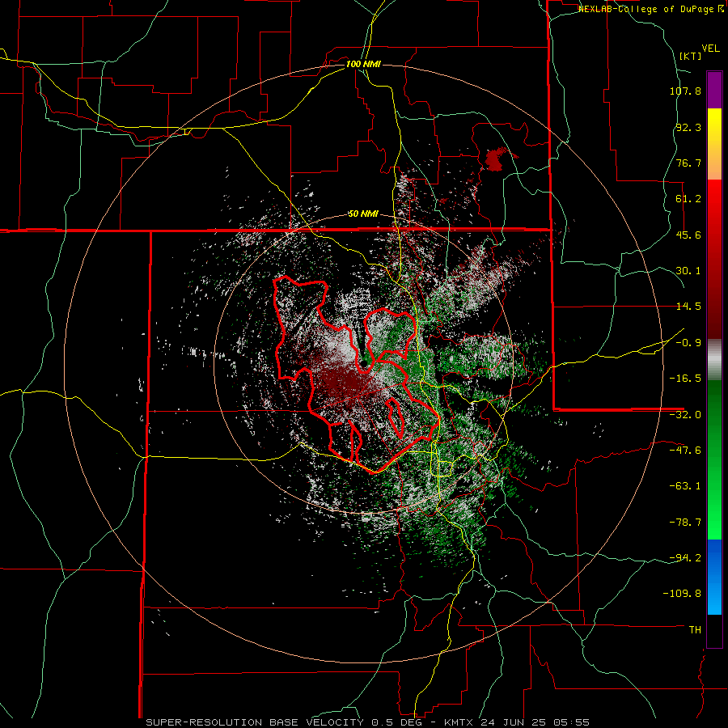Click the yellow-orange segment of the color bar
728x728 pixels.
coord(714,144)
